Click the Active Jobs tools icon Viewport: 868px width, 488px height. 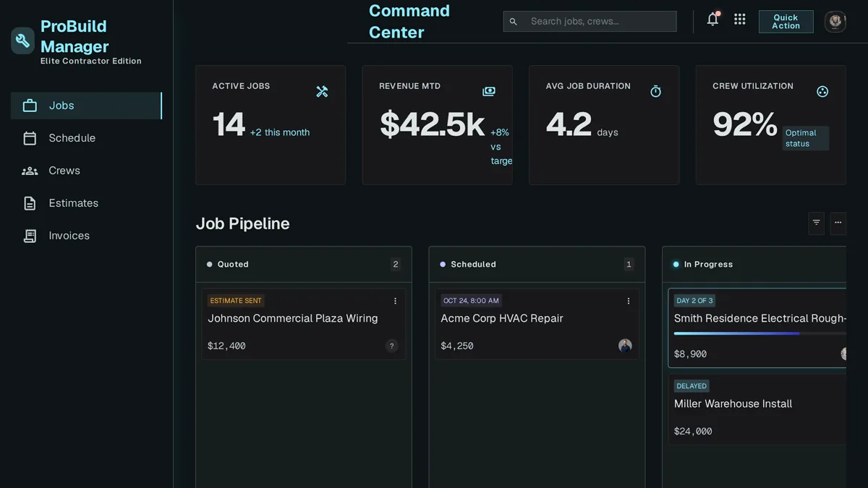[x=322, y=91]
